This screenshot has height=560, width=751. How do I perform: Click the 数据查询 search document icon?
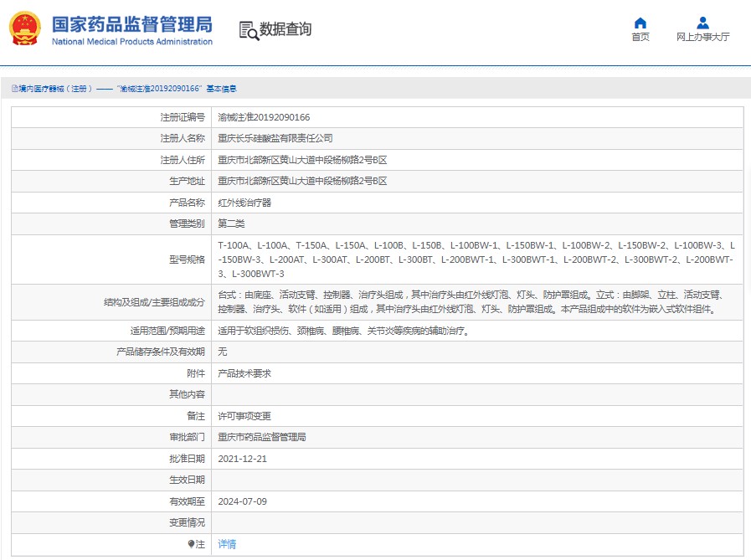tap(249, 31)
